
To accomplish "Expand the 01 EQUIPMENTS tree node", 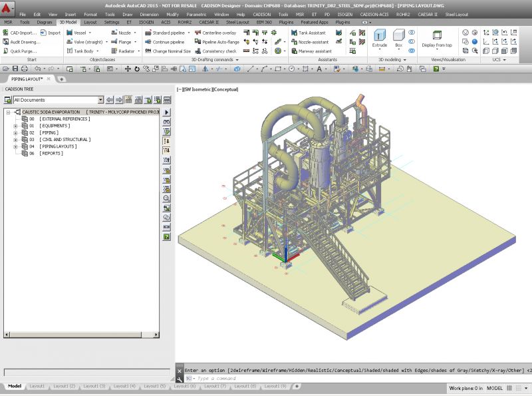I will (15, 126).
